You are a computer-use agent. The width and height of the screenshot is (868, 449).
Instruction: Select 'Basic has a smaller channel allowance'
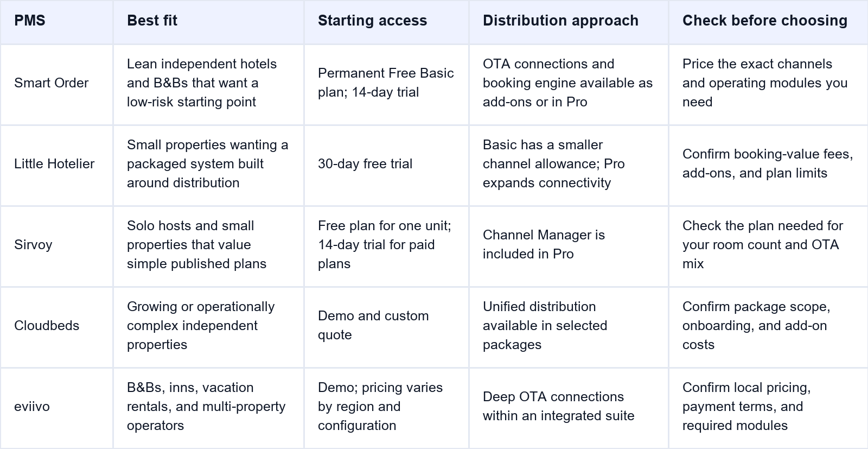(569, 166)
